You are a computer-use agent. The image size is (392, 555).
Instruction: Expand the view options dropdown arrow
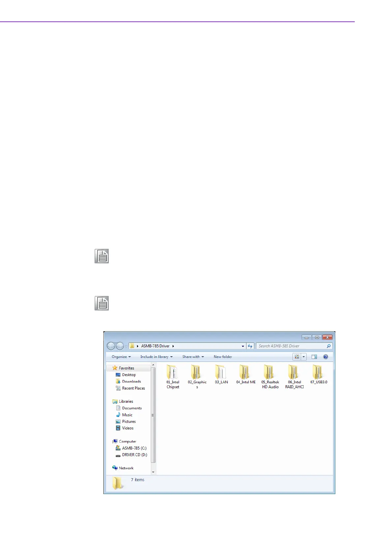(x=304, y=357)
